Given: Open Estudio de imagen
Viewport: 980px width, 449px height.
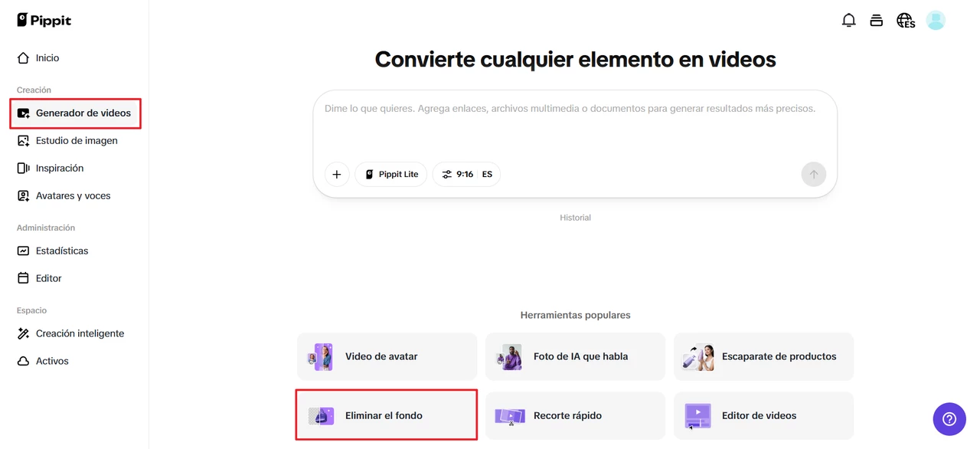Looking at the screenshot, I should tap(76, 141).
